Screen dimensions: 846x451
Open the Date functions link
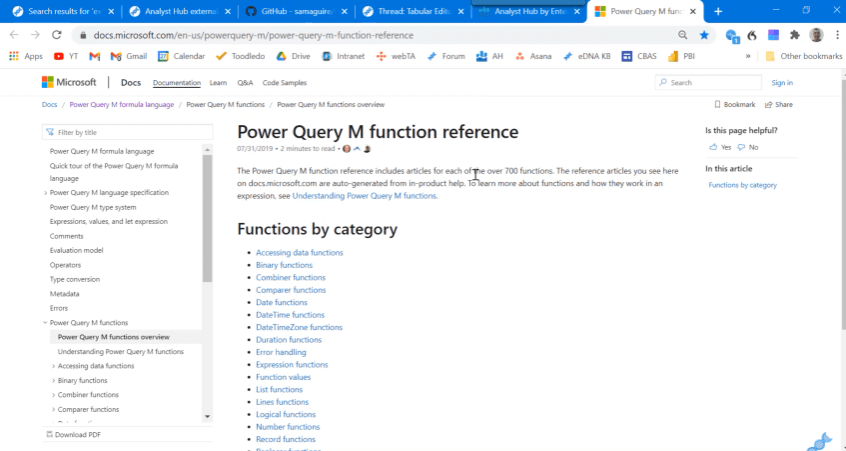[282, 302]
